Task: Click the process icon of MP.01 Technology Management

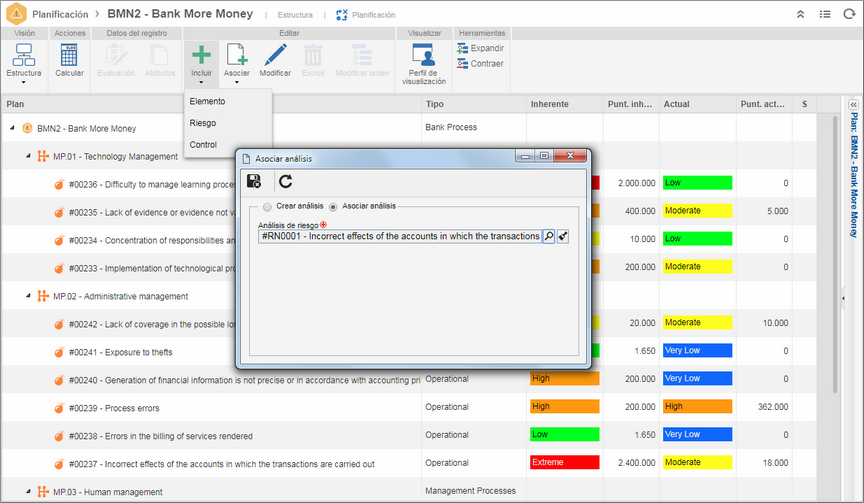Action: (x=43, y=156)
